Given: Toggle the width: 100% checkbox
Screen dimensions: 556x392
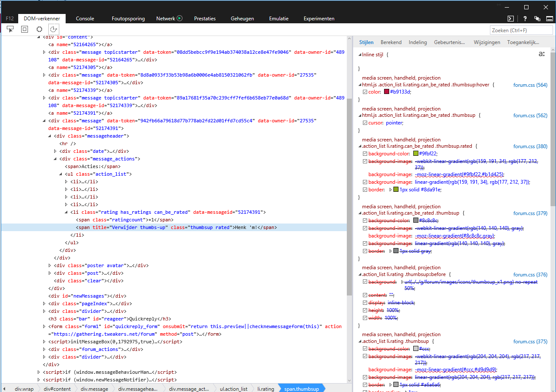Looking at the screenshot, I should click(x=365, y=318).
